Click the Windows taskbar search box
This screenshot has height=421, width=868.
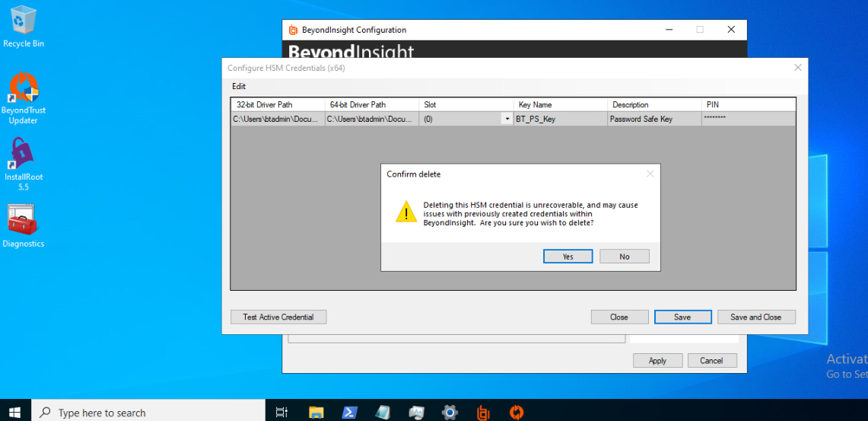[148, 412]
